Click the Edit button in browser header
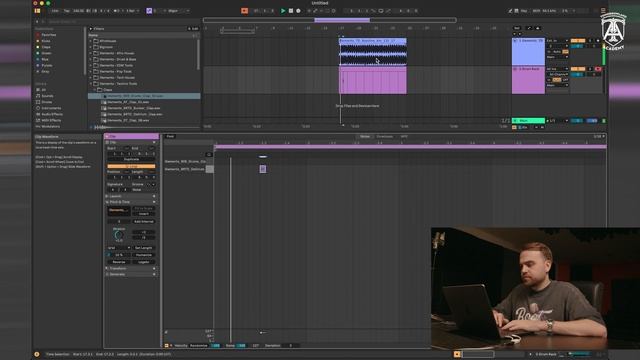Viewport: 640px width, 360px height. 193,29
